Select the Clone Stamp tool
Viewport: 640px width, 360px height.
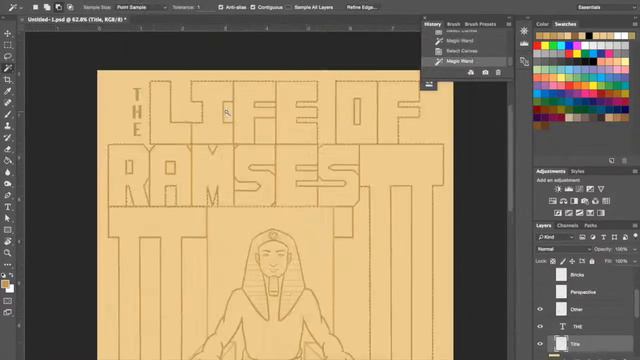tap(7, 126)
